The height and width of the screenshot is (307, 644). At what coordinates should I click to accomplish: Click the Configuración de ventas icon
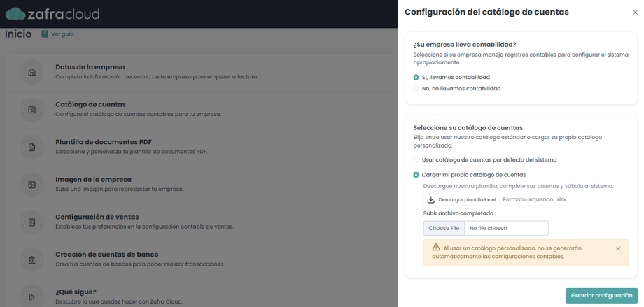(31, 223)
